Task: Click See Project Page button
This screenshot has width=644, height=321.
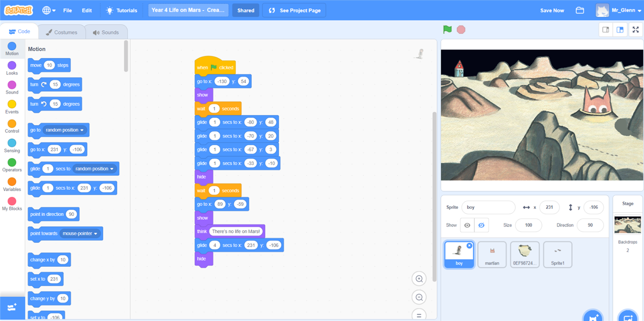Action: click(x=294, y=10)
